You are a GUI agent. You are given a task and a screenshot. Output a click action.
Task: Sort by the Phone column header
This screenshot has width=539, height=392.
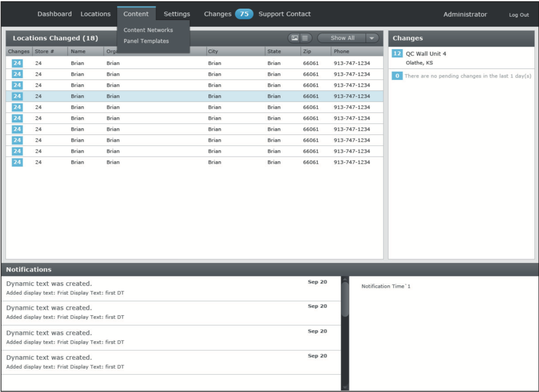(x=357, y=51)
